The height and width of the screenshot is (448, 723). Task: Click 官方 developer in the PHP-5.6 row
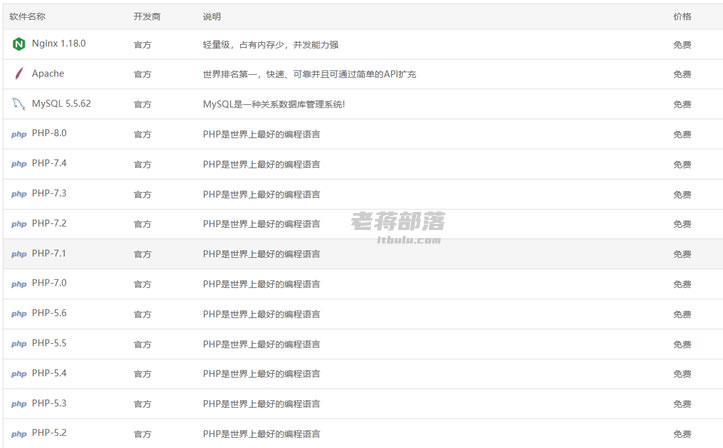(x=142, y=314)
